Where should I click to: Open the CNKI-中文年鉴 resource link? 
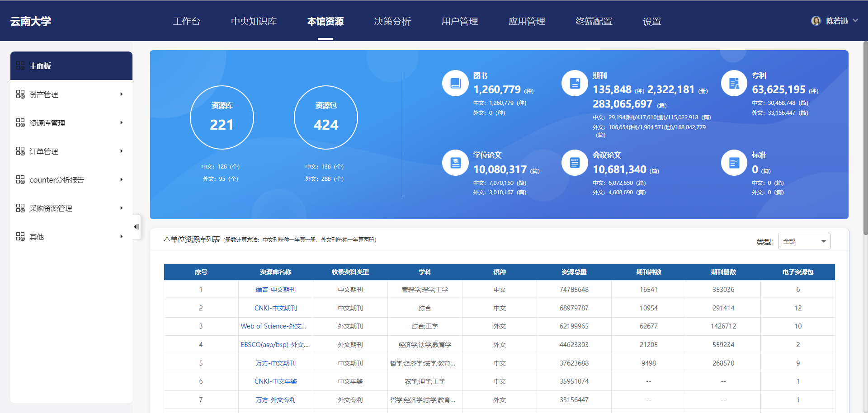[x=275, y=381]
